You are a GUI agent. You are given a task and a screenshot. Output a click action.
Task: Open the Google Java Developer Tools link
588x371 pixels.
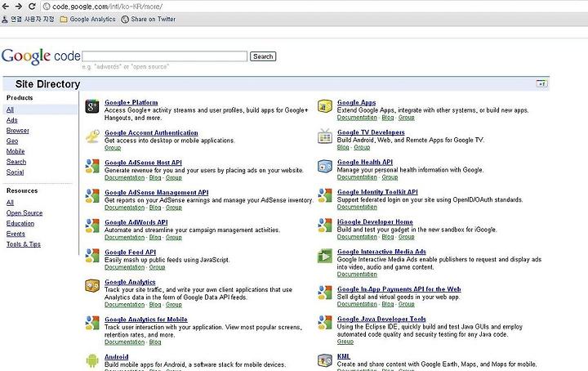click(x=381, y=319)
